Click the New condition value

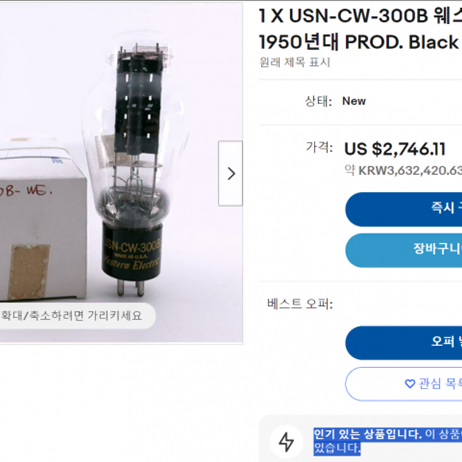pos(354,101)
